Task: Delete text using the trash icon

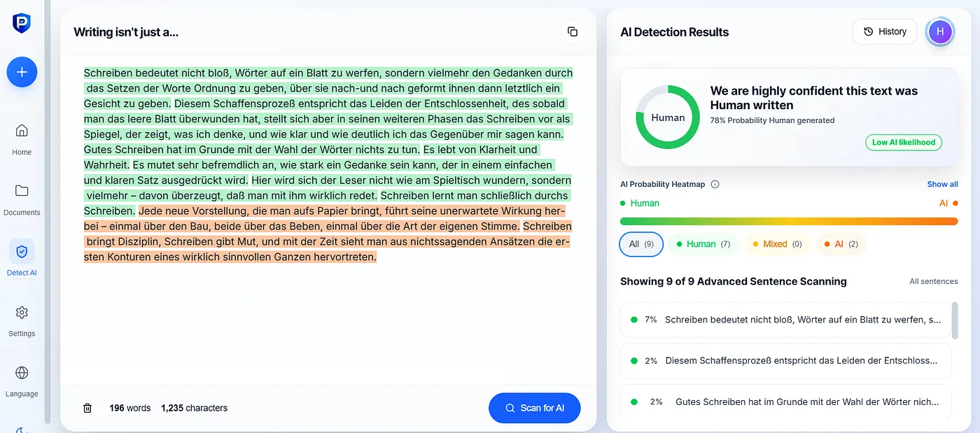Action: click(87, 408)
